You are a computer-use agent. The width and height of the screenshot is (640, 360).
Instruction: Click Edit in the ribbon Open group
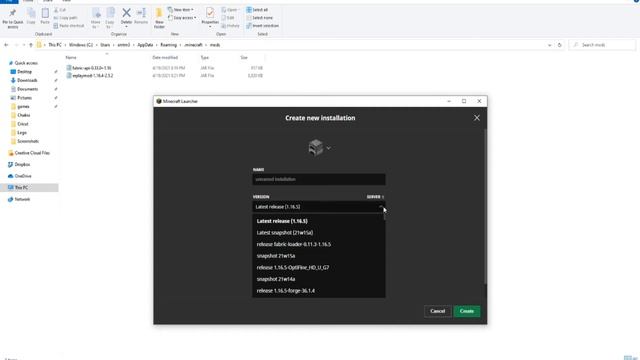pyautogui.click(x=228, y=18)
